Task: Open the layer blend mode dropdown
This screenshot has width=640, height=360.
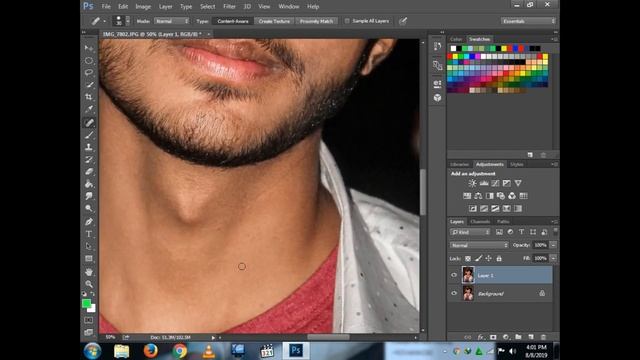Action: pyautogui.click(x=479, y=245)
